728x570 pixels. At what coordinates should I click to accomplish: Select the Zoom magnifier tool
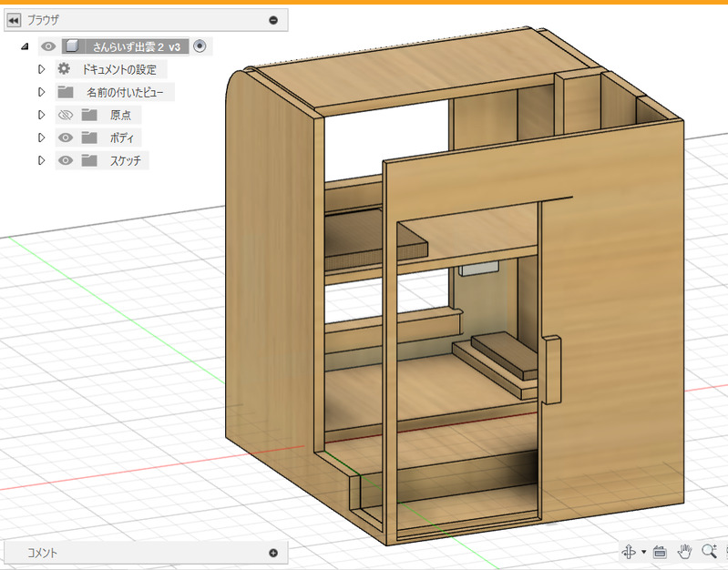[709, 552]
